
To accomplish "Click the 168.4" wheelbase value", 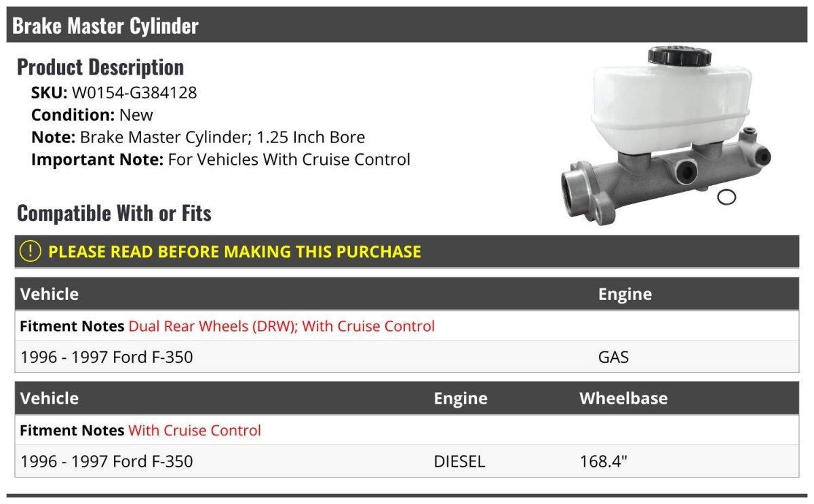I will pyautogui.click(x=604, y=461).
